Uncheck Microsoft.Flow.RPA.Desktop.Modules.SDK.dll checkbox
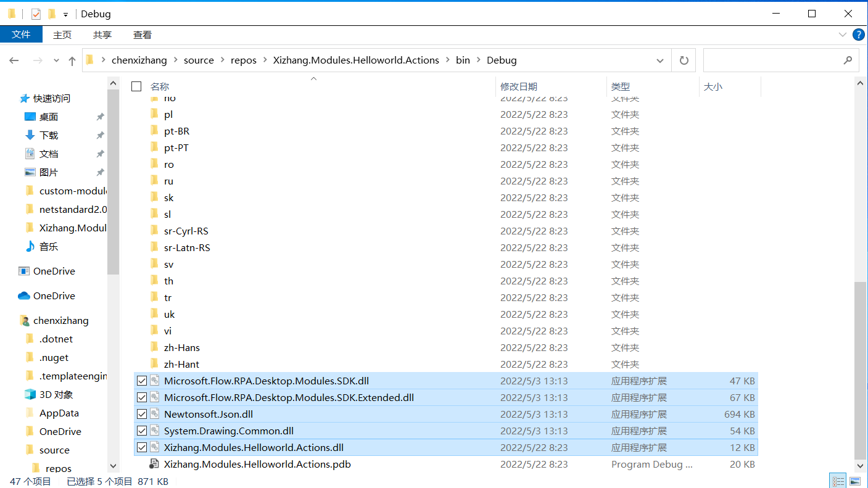Screen dimensions: 868x488 pos(141,381)
